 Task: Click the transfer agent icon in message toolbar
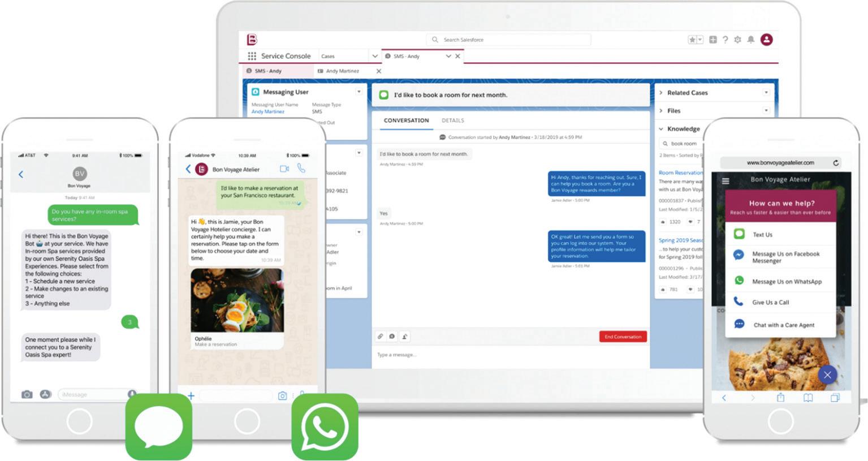[405, 337]
